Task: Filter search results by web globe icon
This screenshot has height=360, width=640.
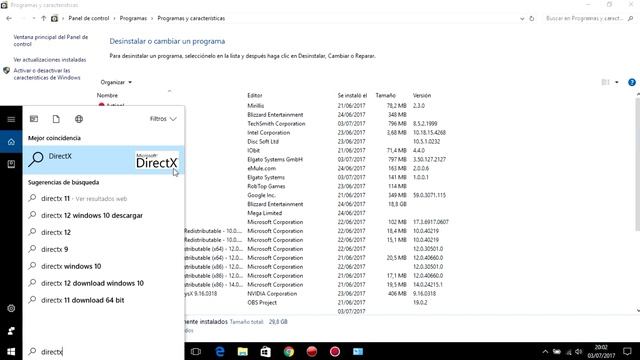Action: (79, 119)
